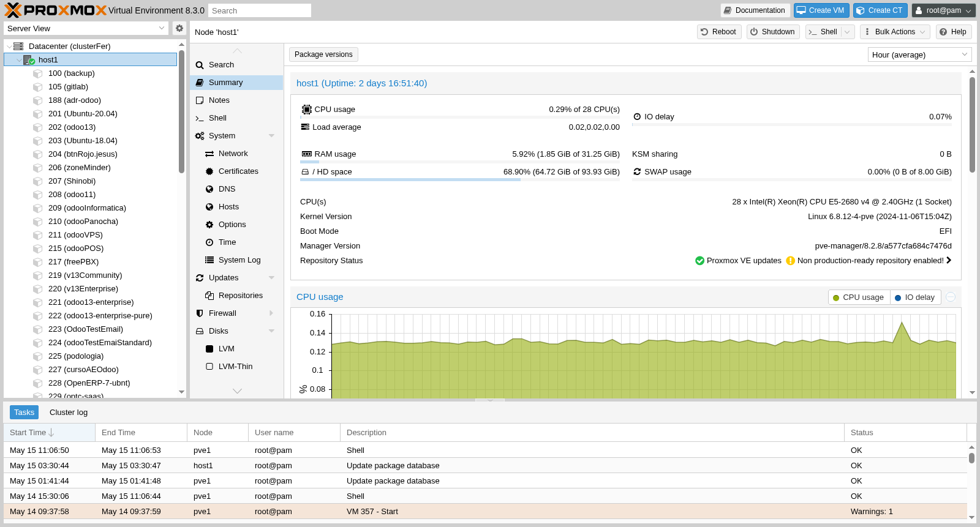Collapse the host1 tree node

[x=19, y=60]
